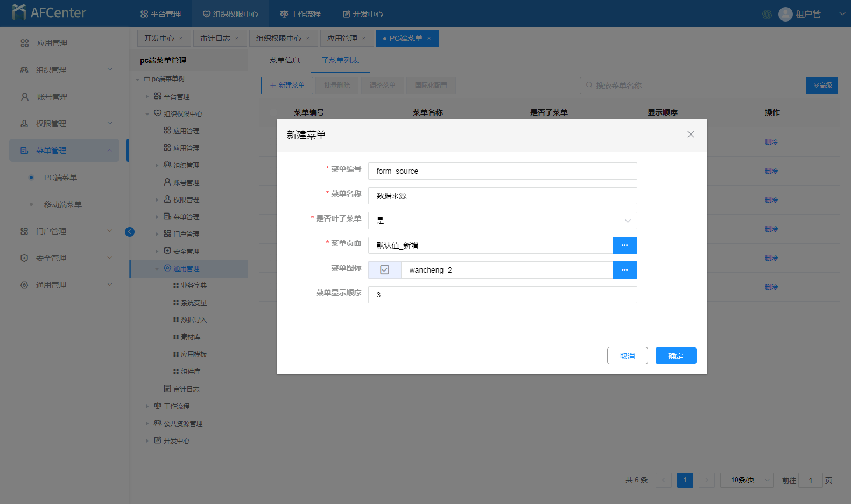Toggle the select-all checkbox in table header
This screenshot has height=504, width=851.
click(273, 112)
